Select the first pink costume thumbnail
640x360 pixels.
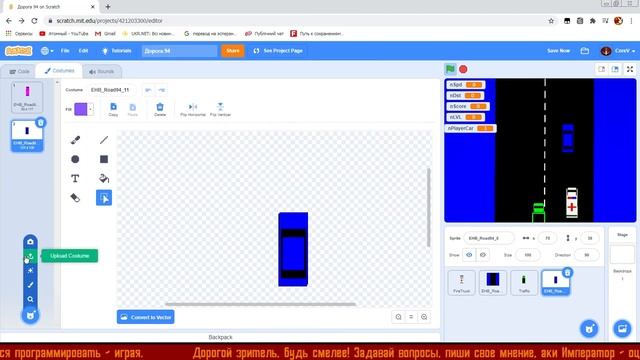[x=27, y=97]
